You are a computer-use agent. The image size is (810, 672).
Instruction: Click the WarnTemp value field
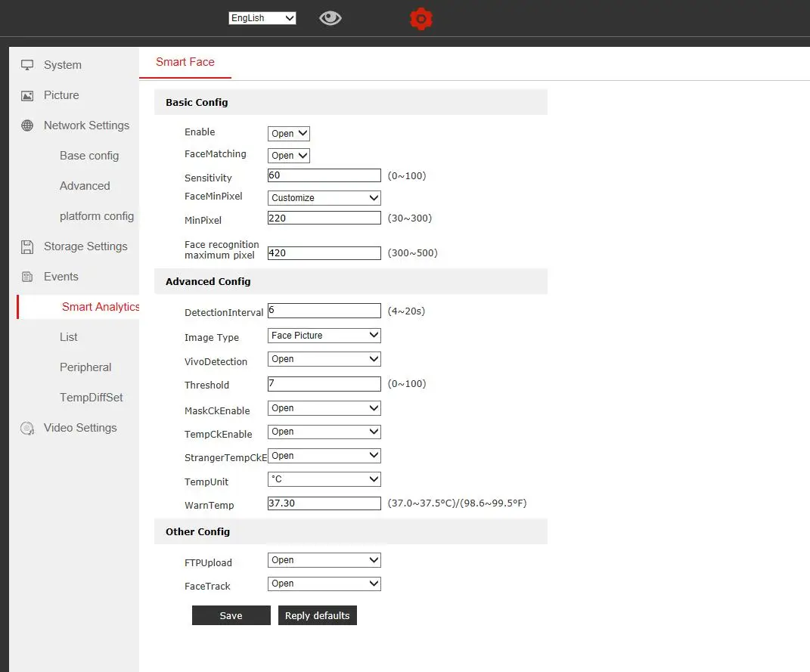[324, 503]
